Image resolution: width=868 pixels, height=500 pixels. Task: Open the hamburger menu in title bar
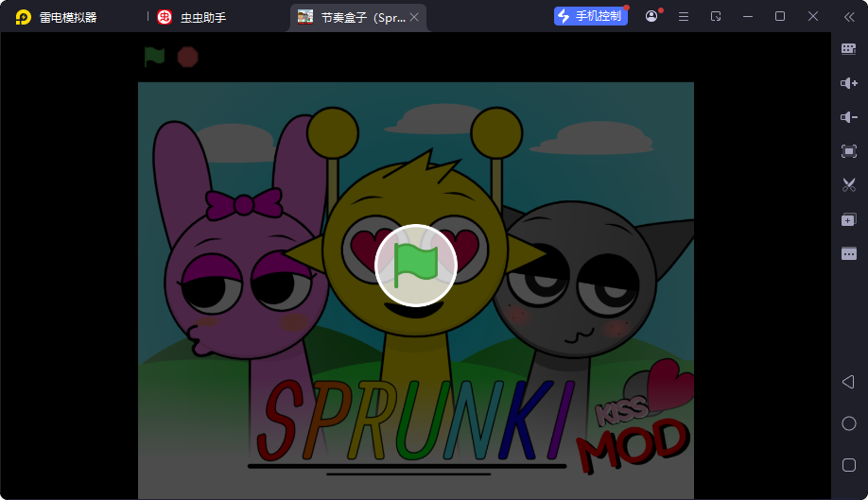tap(684, 17)
